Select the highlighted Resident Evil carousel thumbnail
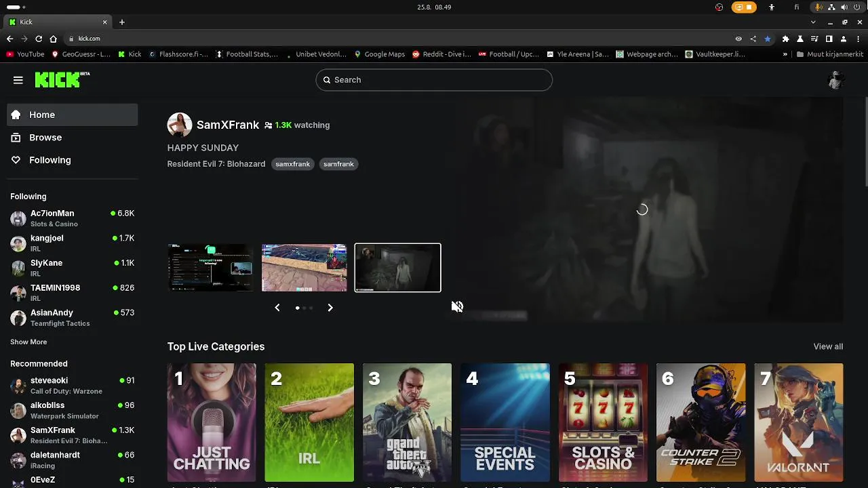The height and width of the screenshot is (488, 868). click(x=397, y=268)
